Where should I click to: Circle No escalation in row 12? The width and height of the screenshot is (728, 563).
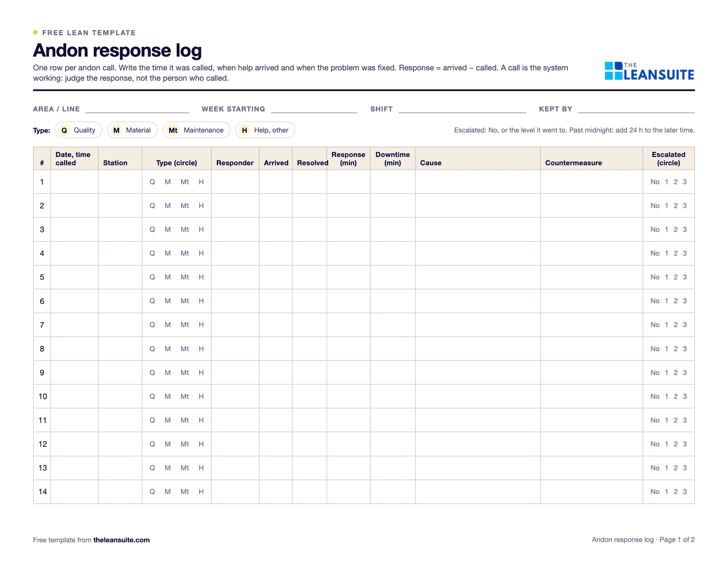[655, 444]
